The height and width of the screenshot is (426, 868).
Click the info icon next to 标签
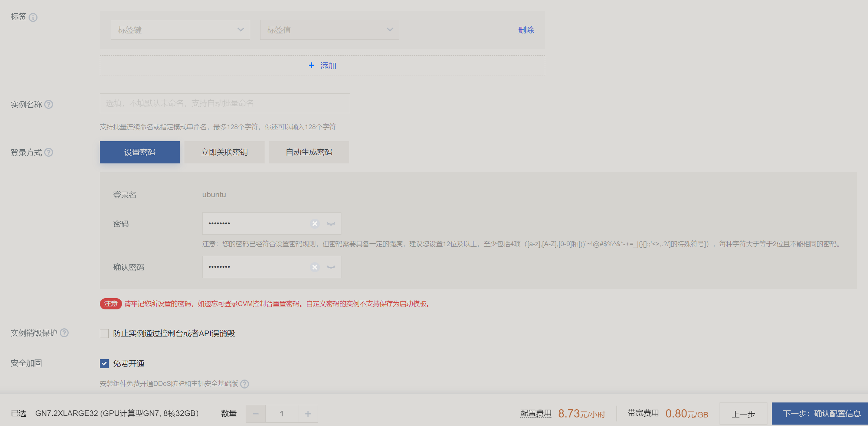click(x=33, y=17)
